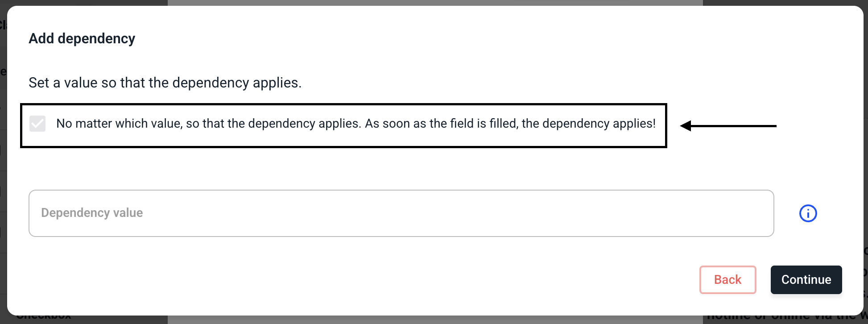Toggle the 'No matter which value' checkbox
This screenshot has height=324, width=868.
point(37,124)
